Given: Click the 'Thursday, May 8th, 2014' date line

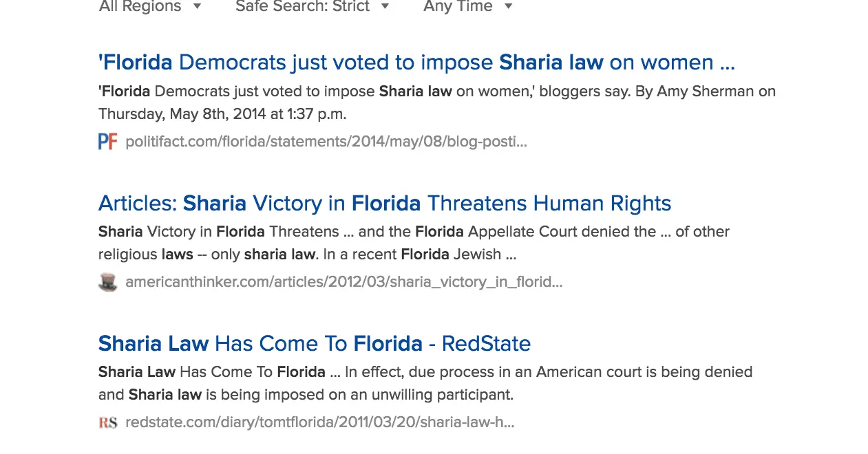Looking at the screenshot, I should tap(222, 114).
